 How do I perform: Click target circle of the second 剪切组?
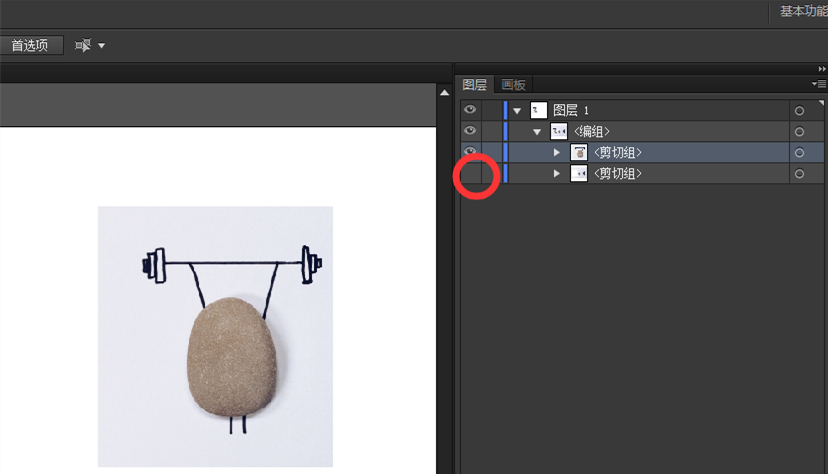pyautogui.click(x=799, y=174)
